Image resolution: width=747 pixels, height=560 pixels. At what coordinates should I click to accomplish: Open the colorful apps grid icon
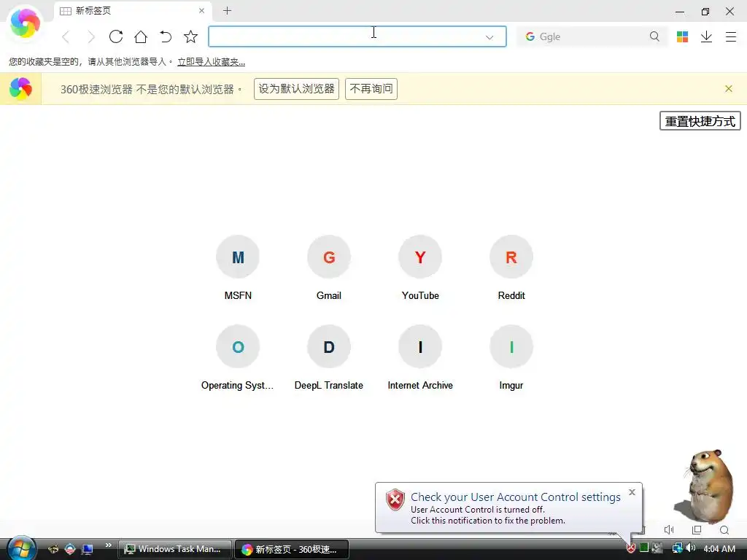[682, 36]
